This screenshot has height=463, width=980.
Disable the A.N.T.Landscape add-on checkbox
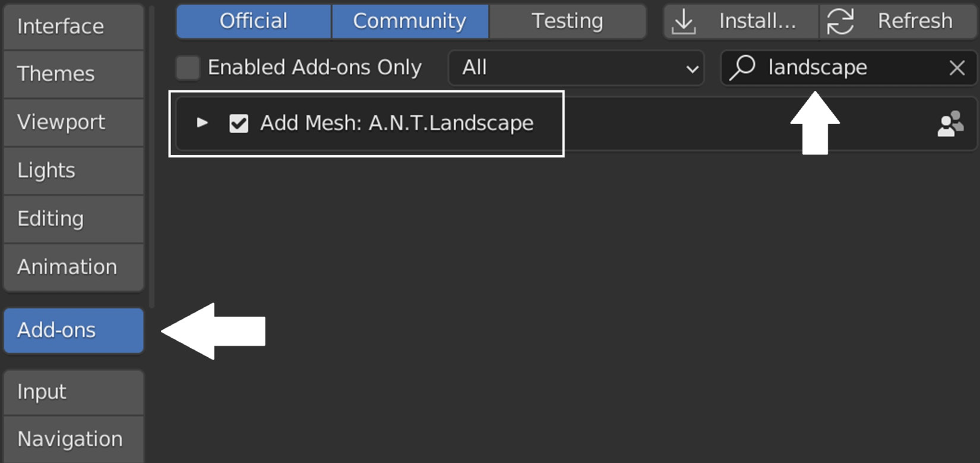pyautogui.click(x=239, y=124)
